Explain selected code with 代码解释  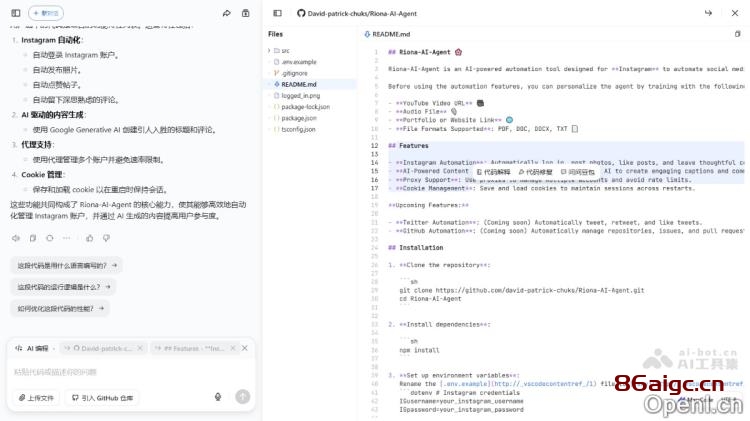tap(494, 172)
